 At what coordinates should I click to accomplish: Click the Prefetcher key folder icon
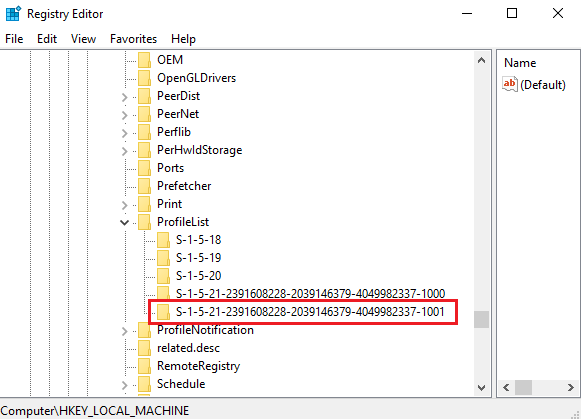click(144, 186)
